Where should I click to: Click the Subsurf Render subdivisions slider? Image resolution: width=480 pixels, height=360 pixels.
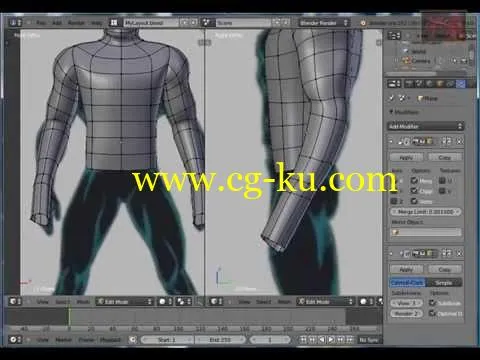(406, 313)
